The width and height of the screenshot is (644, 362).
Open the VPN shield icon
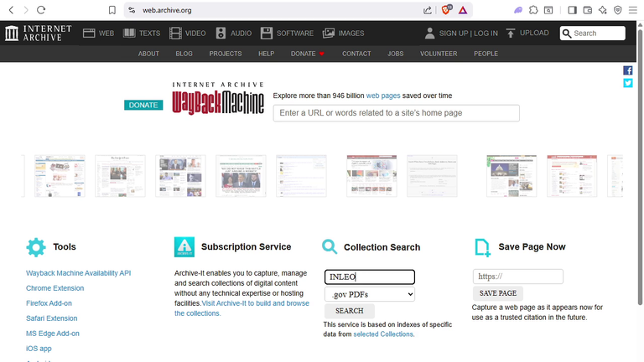click(618, 10)
